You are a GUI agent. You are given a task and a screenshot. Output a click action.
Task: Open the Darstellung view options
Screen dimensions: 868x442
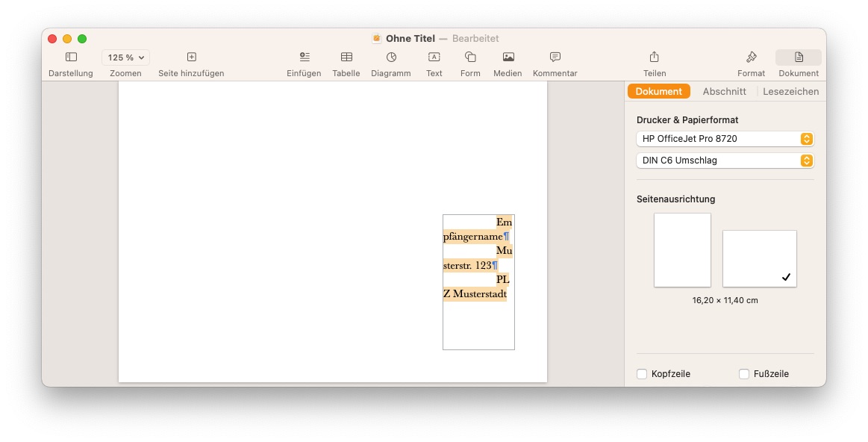(x=71, y=57)
